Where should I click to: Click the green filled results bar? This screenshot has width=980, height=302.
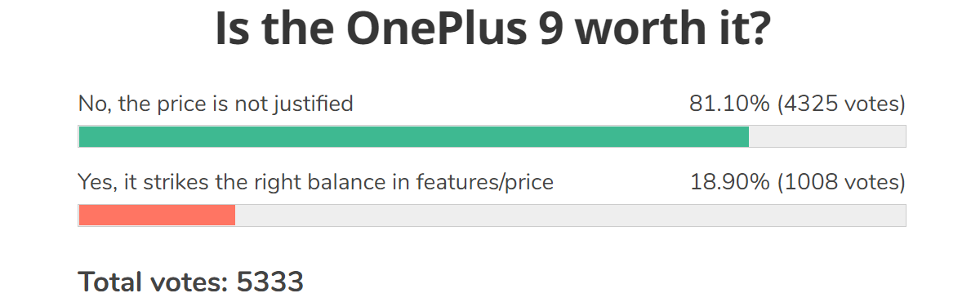(414, 136)
